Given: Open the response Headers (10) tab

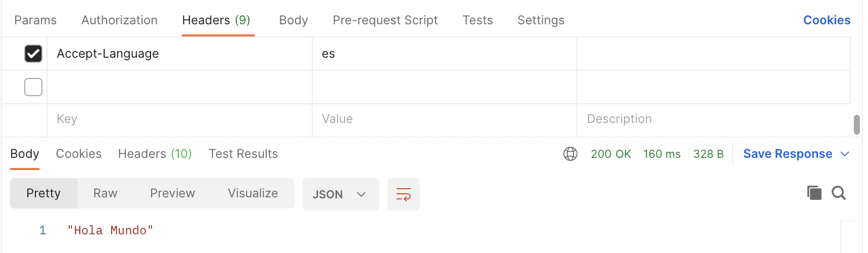Looking at the screenshot, I should 155,154.
